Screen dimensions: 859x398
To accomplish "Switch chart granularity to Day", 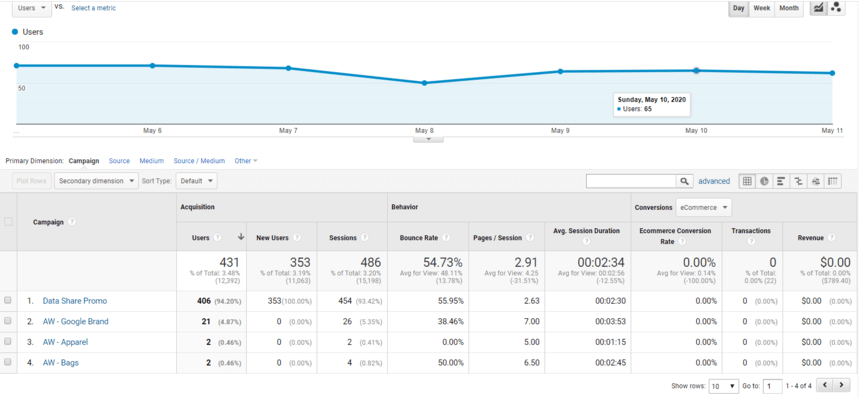I will (738, 8).
